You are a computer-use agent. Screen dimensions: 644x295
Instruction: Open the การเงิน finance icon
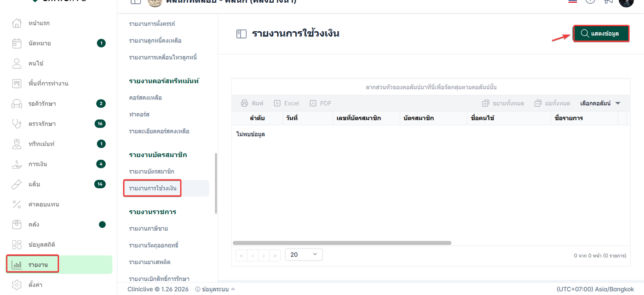point(17,164)
